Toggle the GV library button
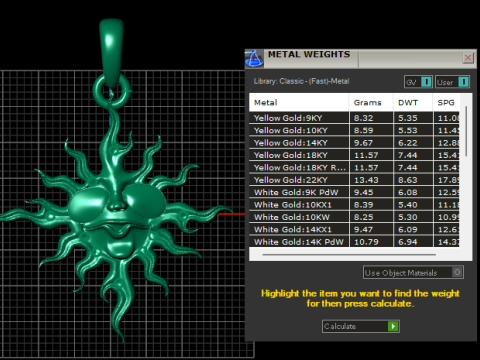The height and width of the screenshot is (360, 480). [418, 82]
